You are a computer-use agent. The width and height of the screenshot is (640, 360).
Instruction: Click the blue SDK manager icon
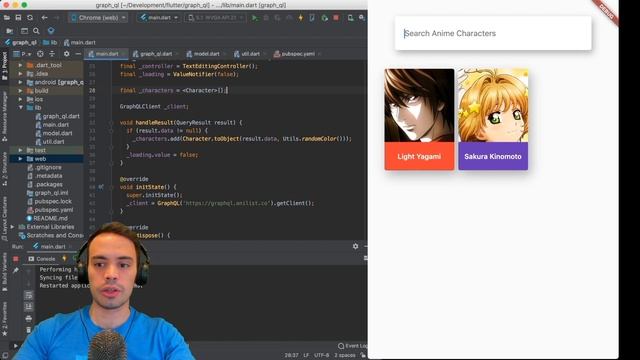[51, 31]
